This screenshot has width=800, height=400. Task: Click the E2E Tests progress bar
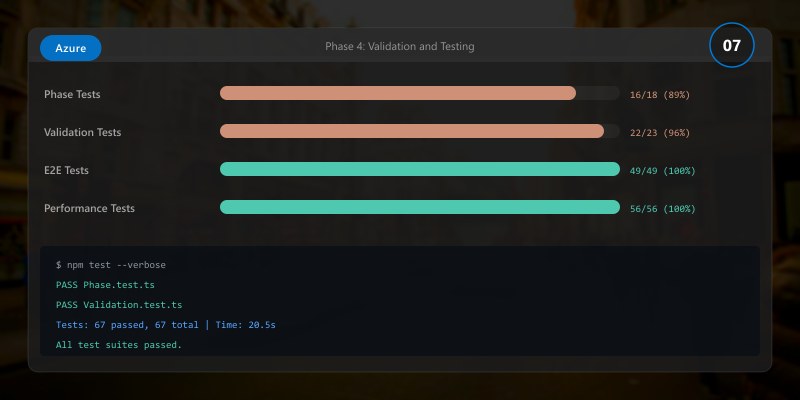(x=419, y=169)
